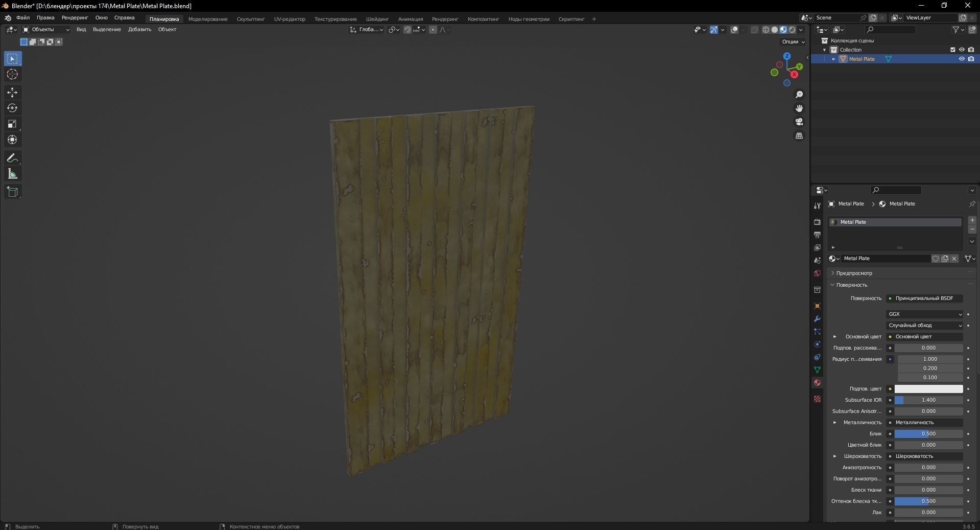Toggle viewport gizmos display button
The width and height of the screenshot is (980, 530).
pos(714,30)
